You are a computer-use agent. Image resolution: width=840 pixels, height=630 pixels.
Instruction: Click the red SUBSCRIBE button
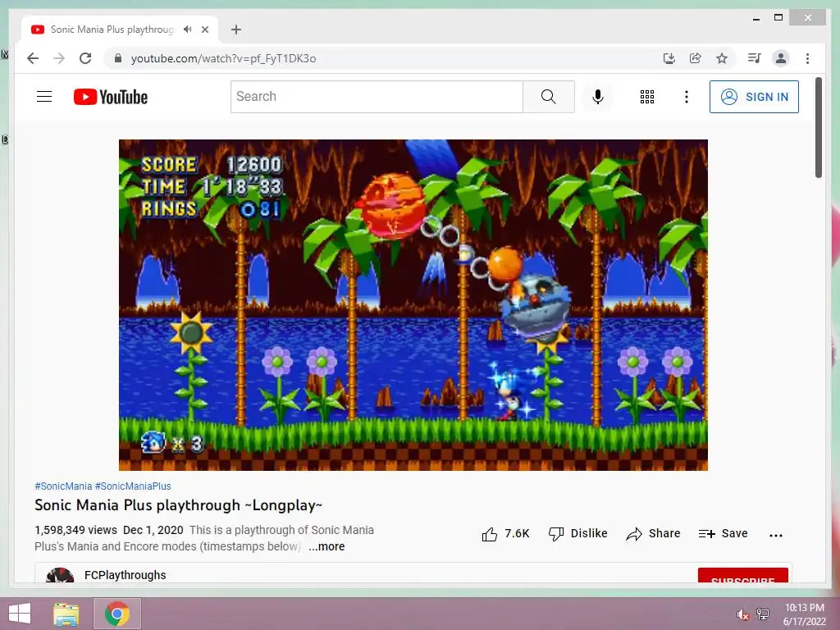point(743,575)
